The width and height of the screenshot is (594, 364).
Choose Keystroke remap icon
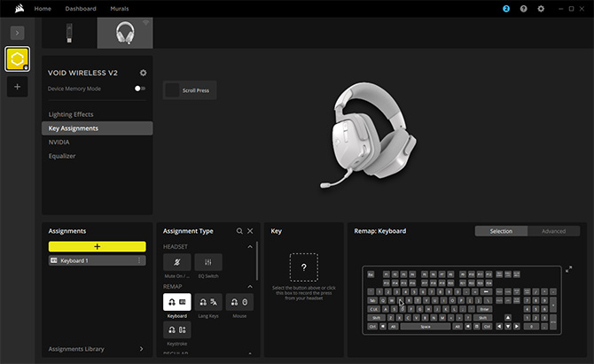(177, 330)
